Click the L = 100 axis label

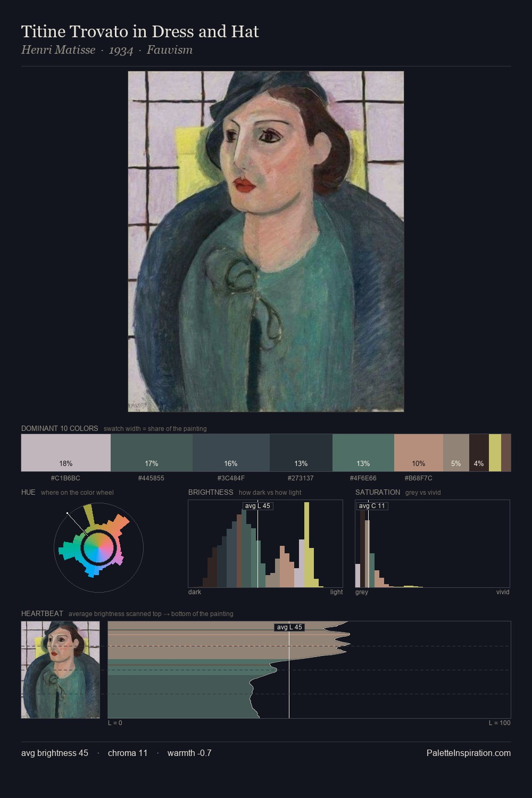pyautogui.click(x=500, y=723)
